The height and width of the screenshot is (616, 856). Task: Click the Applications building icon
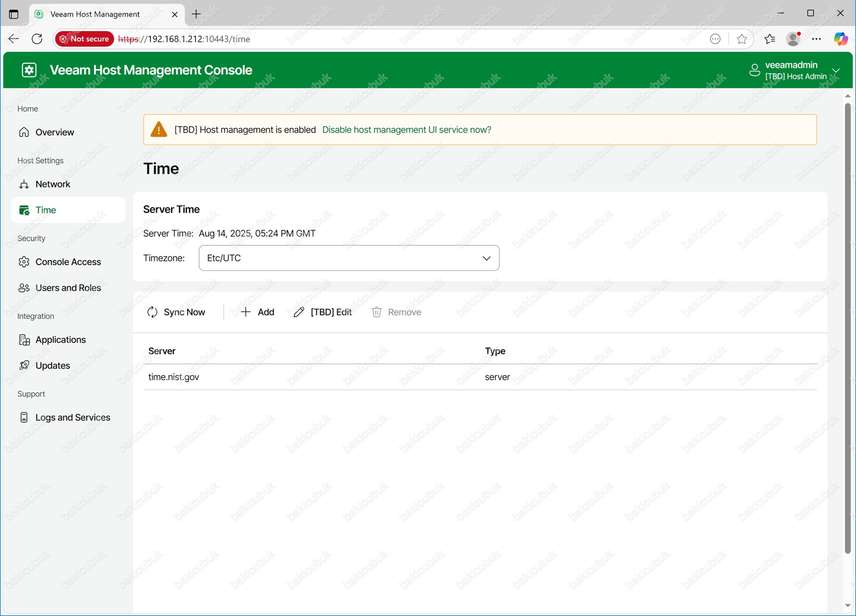(24, 340)
